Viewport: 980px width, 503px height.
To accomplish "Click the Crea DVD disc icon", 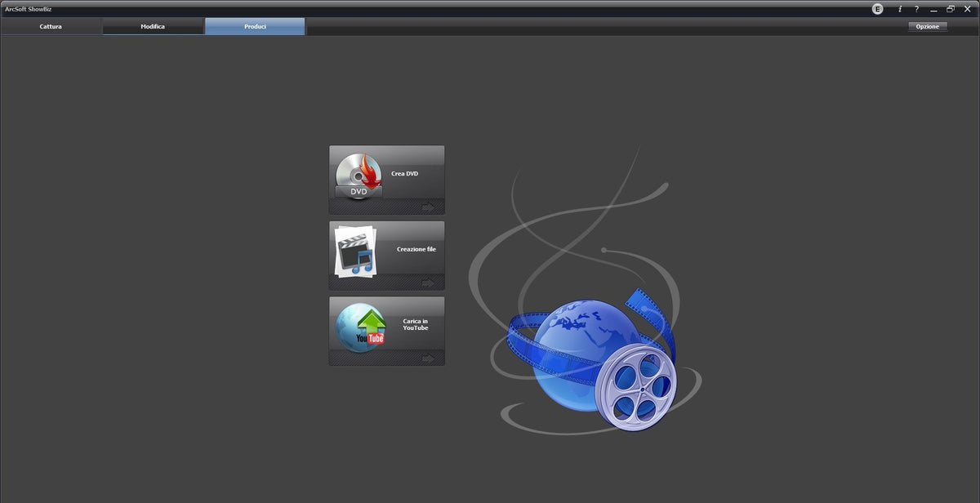I will pos(358,174).
